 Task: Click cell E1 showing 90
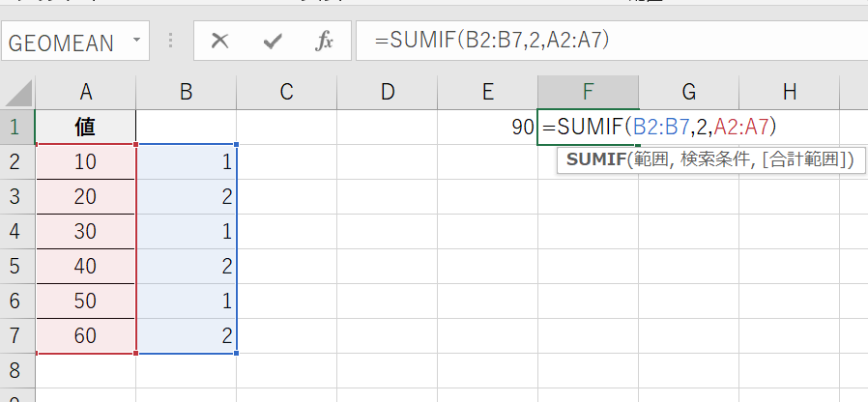488,128
